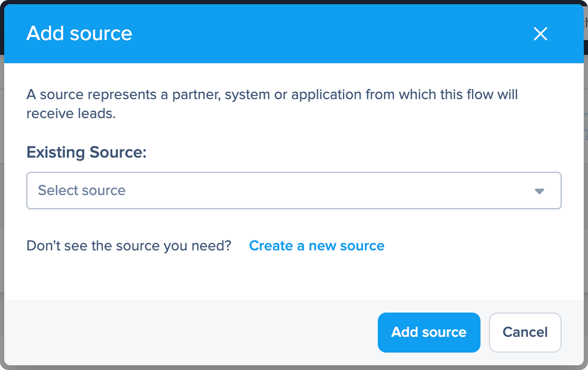Follow the 'Create a new source' link

point(316,246)
